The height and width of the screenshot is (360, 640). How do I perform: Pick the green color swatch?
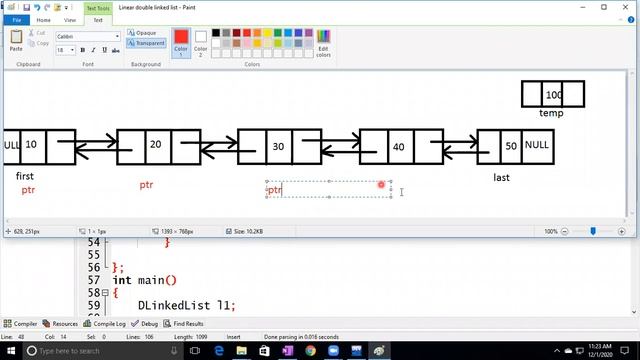click(x=278, y=33)
